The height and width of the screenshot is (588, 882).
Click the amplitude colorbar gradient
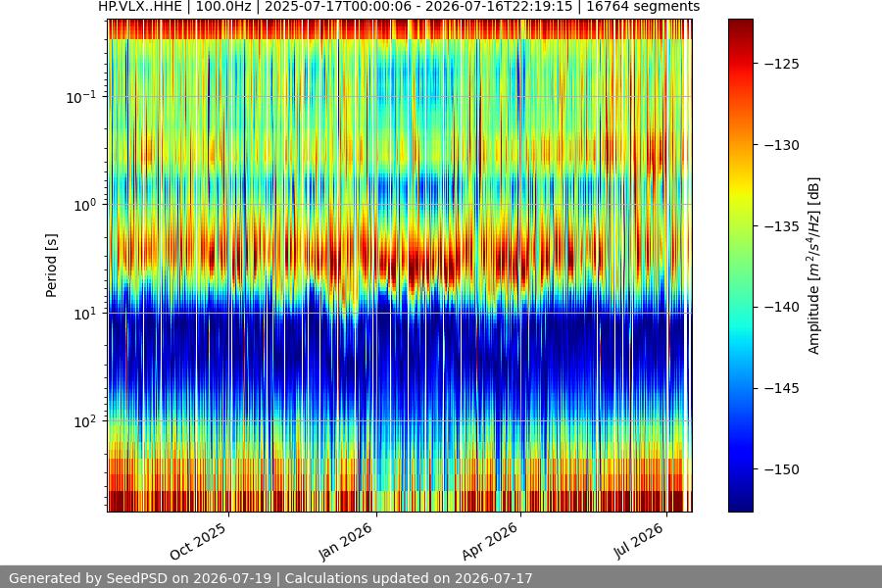tap(740, 266)
